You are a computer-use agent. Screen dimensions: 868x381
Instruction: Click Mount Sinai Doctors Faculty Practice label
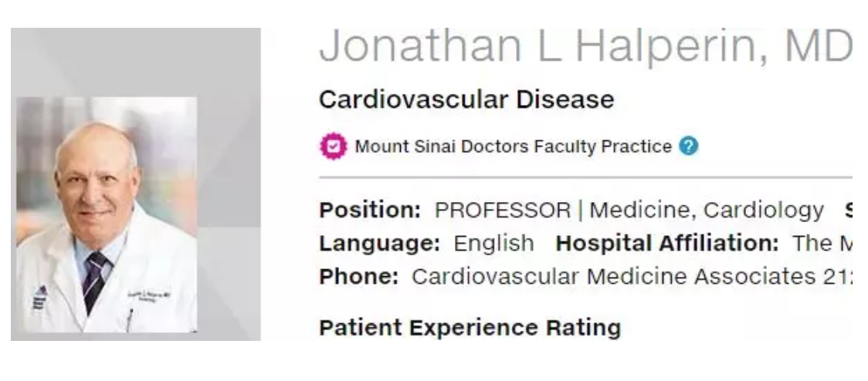click(x=514, y=147)
